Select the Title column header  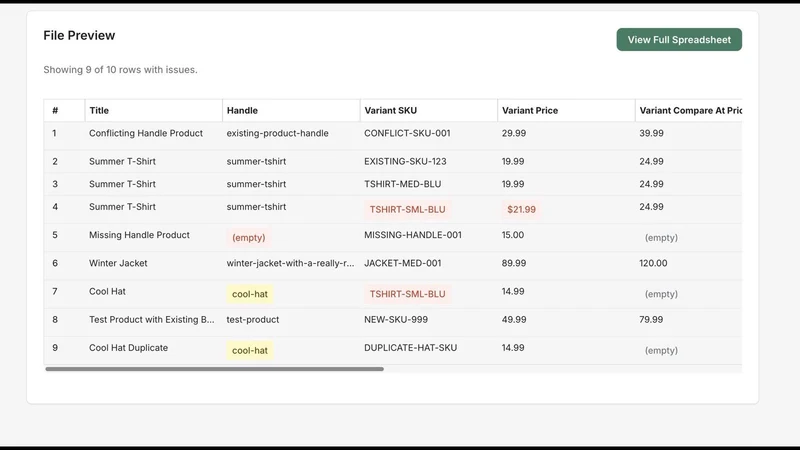(x=99, y=110)
